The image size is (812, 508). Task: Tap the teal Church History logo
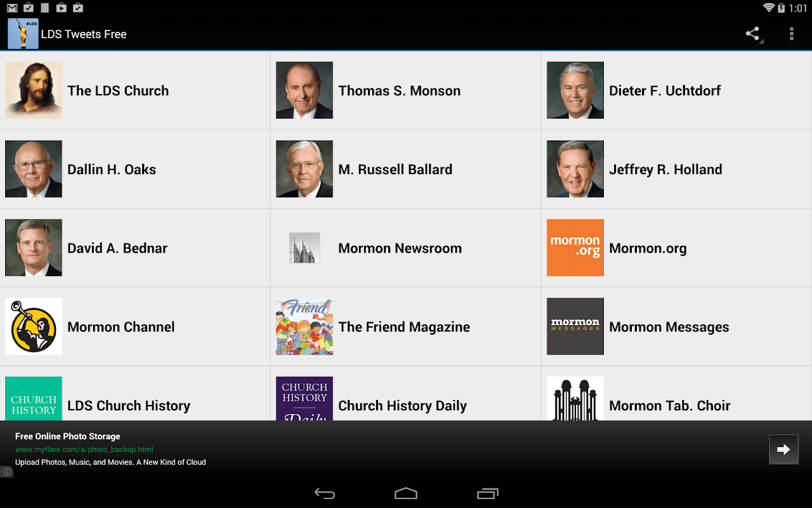[x=34, y=398]
